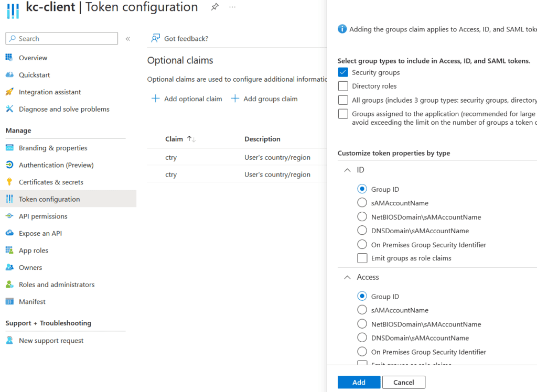Click the Token configuration sidebar icon
Screen dimensions: 537x392
pyautogui.click(x=9, y=199)
